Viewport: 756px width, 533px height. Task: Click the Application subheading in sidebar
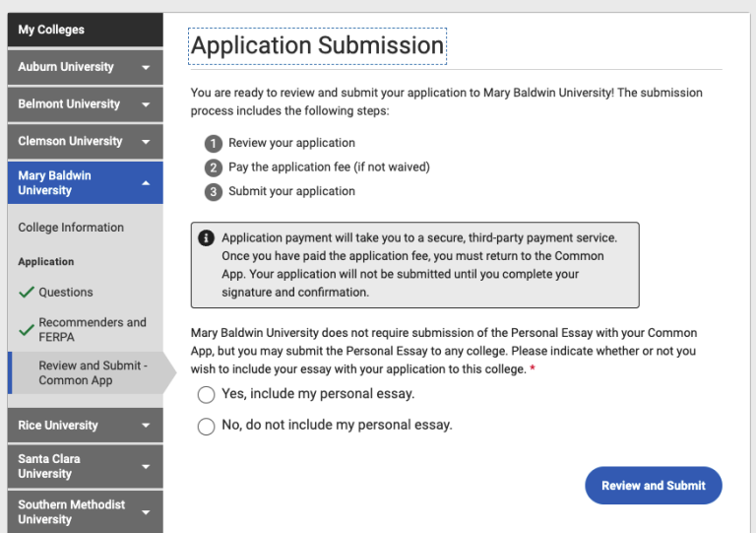click(x=46, y=261)
